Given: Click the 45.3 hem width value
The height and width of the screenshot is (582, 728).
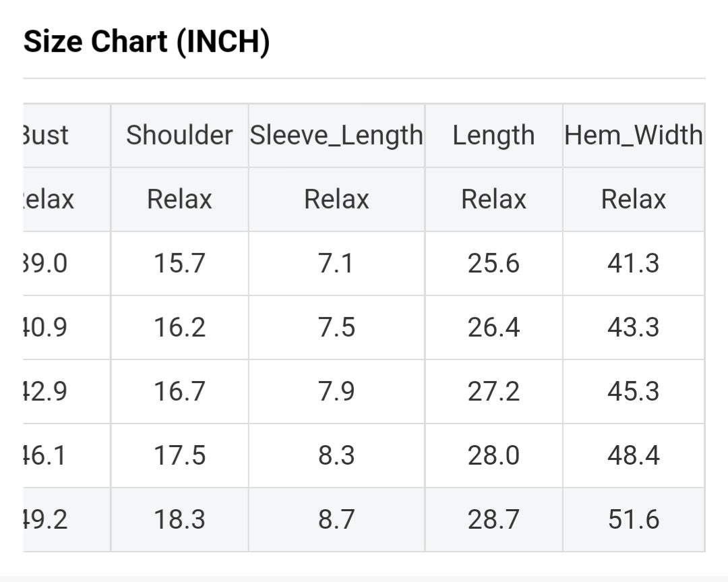Looking at the screenshot, I should 633,391.
